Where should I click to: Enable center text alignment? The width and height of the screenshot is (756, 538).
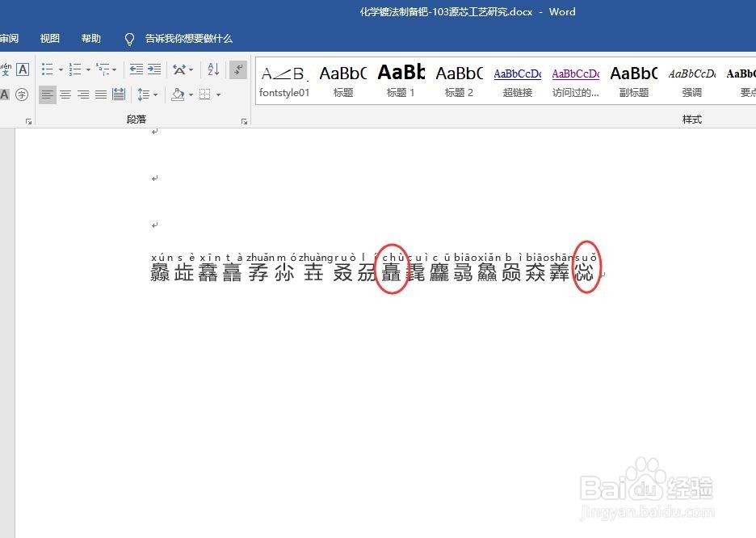pyautogui.click(x=65, y=95)
